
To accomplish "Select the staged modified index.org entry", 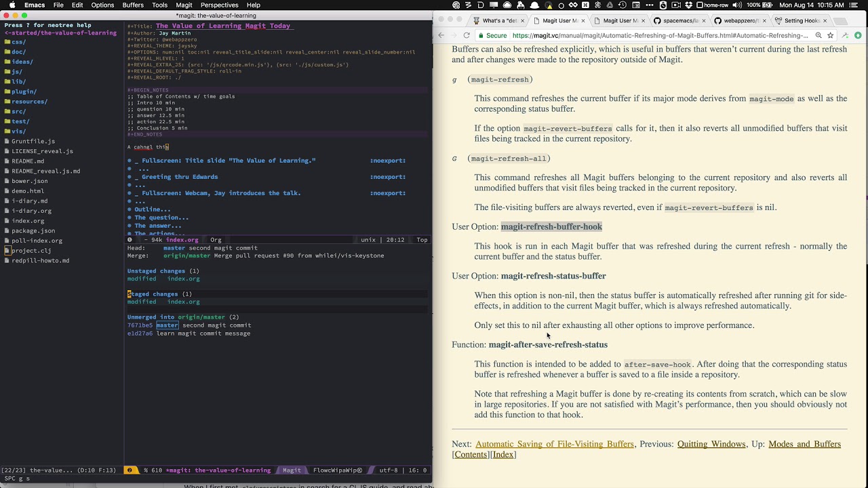I will pyautogui.click(x=163, y=302).
